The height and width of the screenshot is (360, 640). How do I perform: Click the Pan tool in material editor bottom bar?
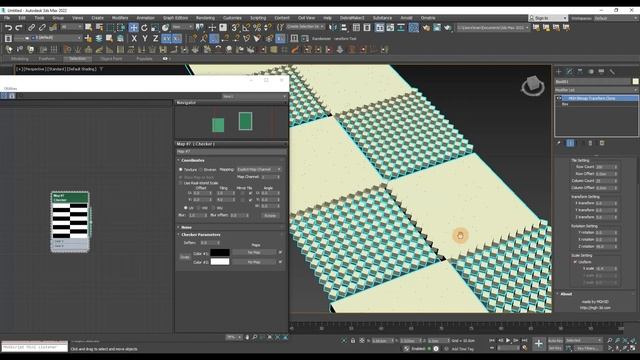(247, 337)
